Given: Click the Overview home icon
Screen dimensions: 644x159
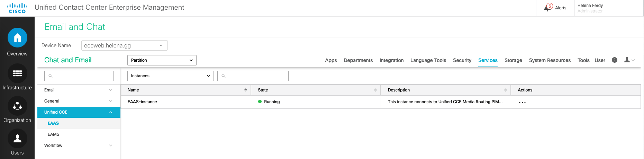Looking at the screenshot, I should tap(17, 38).
